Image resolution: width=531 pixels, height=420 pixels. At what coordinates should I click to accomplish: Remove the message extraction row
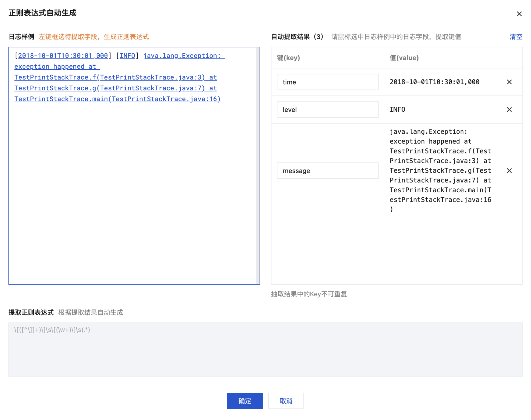509,170
